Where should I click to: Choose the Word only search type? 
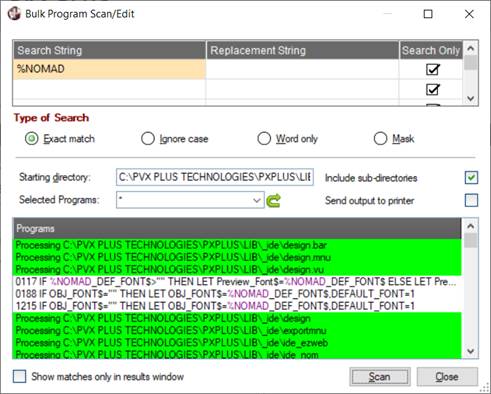(264, 139)
